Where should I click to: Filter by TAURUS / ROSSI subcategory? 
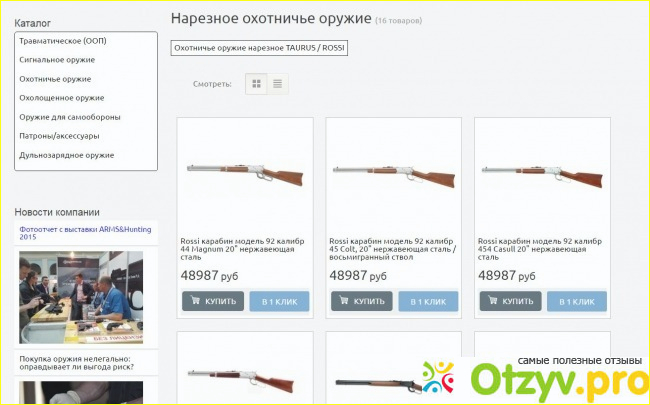[259, 48]
